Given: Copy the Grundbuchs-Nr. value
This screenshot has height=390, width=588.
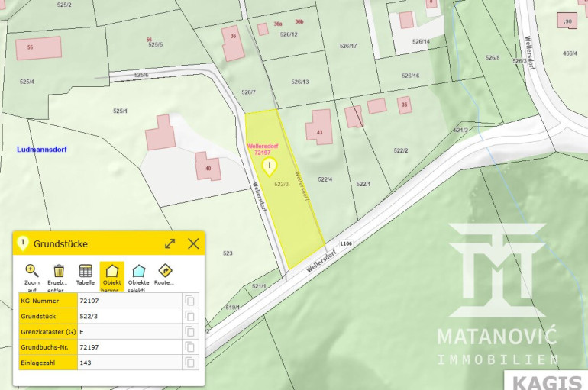Looking at the screenshot, I should point(190,347).
